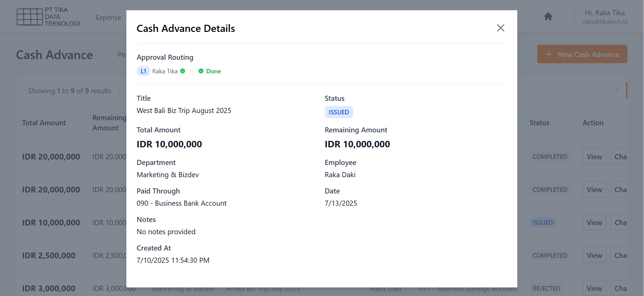644x296 pixels.
Task: Click the plus icon on New Cash Advance
Action: click(548, 54)
